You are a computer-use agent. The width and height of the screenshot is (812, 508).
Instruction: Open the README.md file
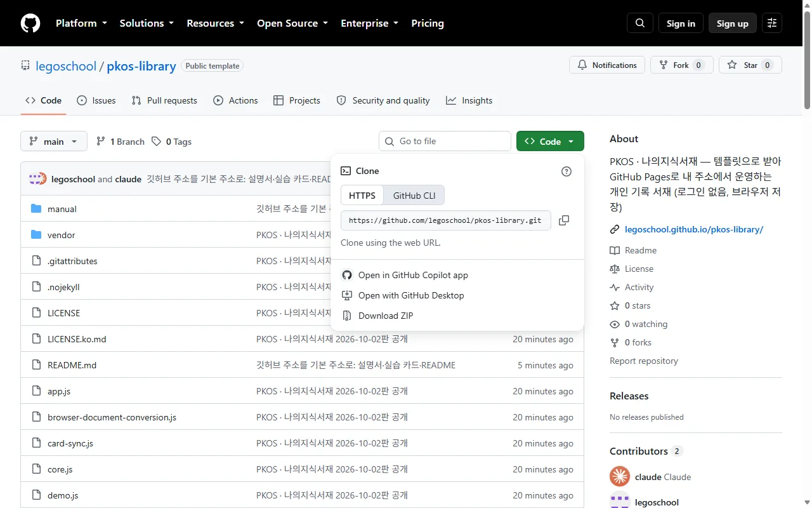tap(72, 365)
